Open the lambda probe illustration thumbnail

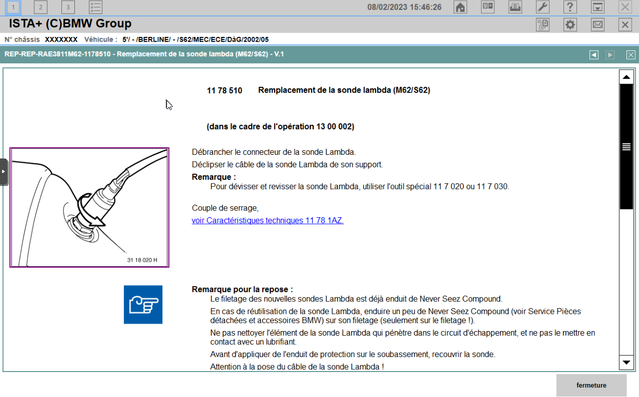tap(89, 208)
